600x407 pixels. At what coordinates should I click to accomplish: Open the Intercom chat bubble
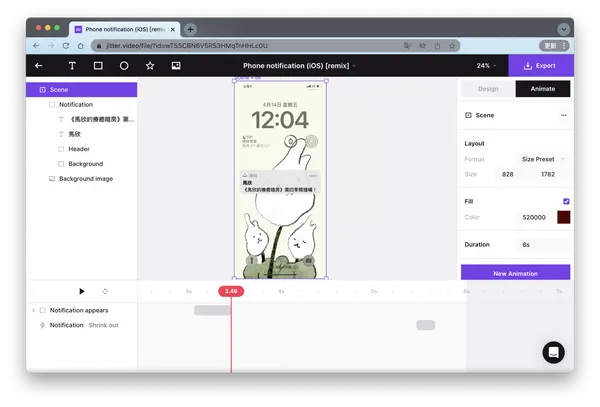tap(553, 352)
